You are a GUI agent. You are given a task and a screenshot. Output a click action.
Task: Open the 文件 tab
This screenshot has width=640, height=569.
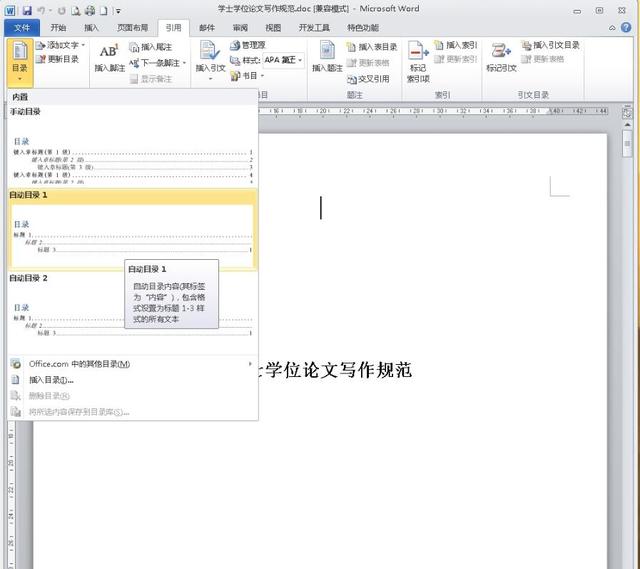click(x=22, y=28)
